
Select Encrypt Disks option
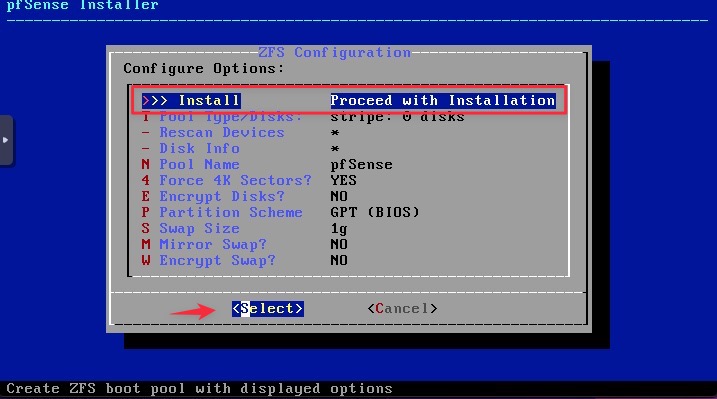213,197
